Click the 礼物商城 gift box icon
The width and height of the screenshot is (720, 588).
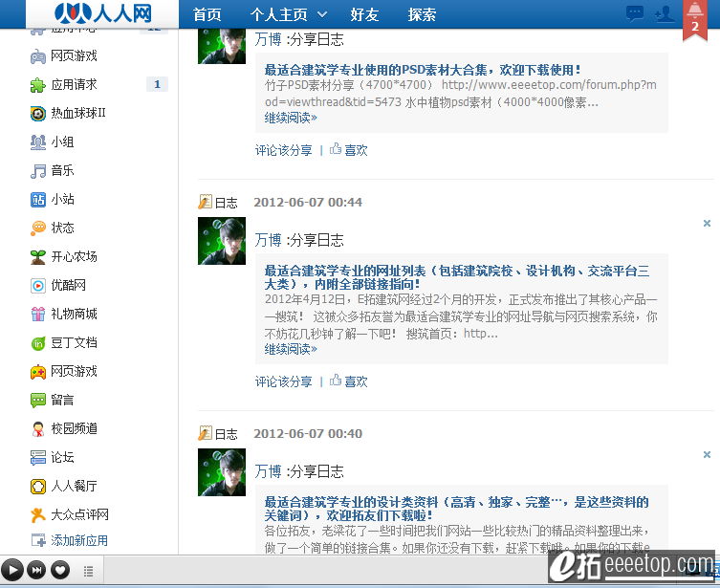pos(38,315)
